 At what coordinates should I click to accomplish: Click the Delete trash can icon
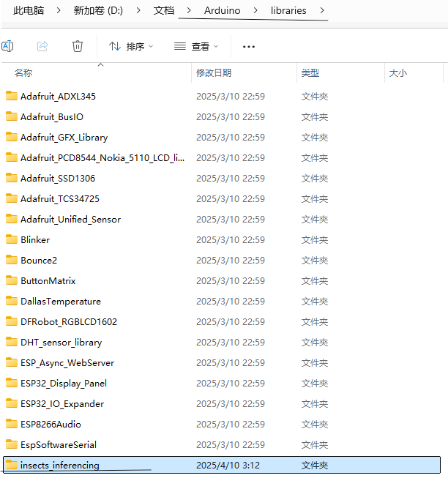[78, 46]
